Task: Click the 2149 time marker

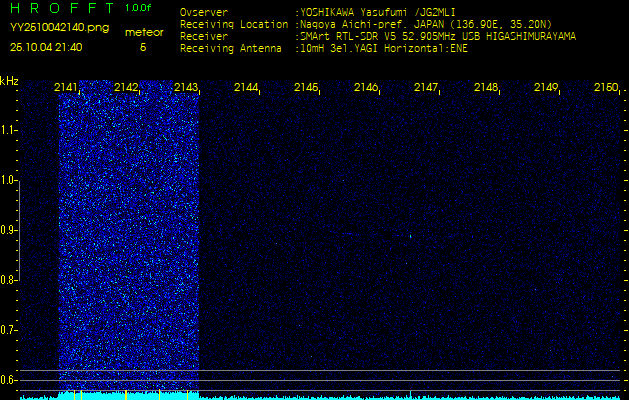Action: pos(546,87)
